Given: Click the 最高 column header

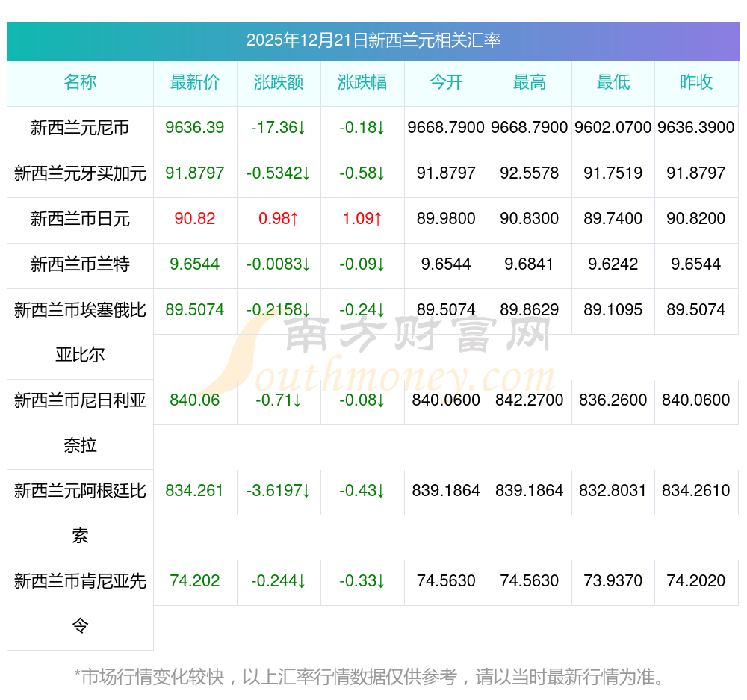Looking at the screenshot, I should point(530,82).
